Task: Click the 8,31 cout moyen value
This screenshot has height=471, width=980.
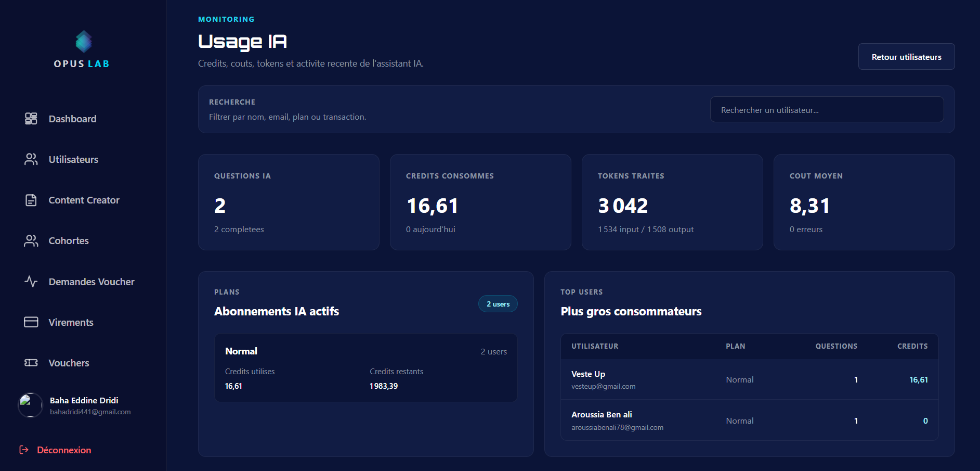Action: (809, 206)
